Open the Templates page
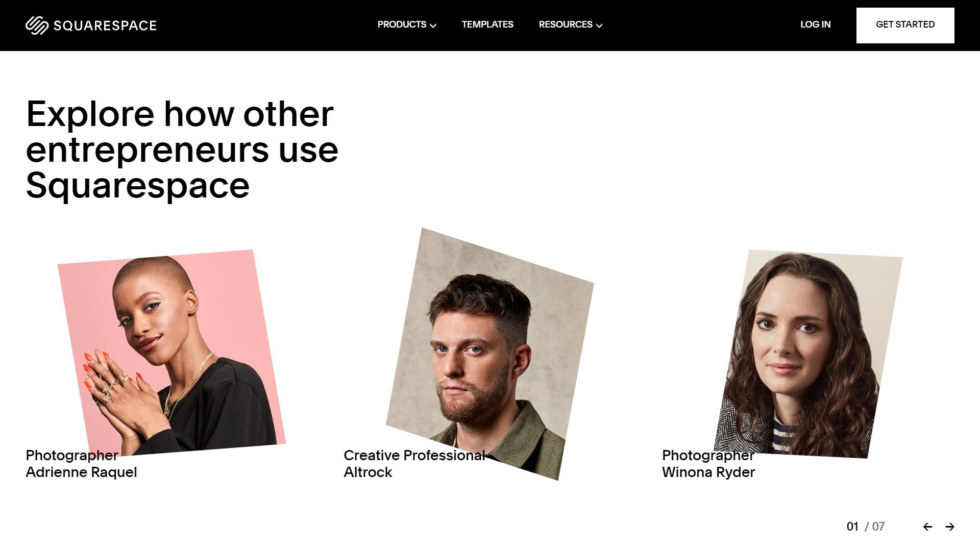 487,24
